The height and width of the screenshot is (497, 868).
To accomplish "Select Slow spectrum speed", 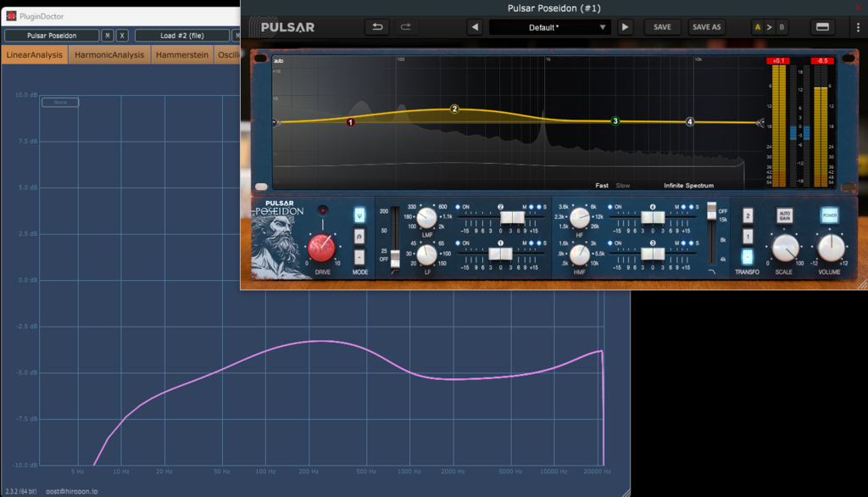I will coord(623,186).
